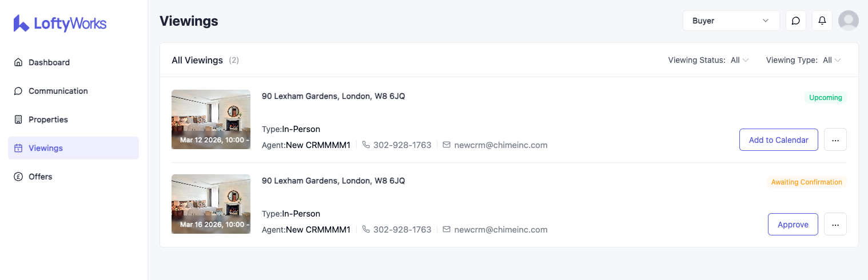Click the user avatar icon
Screen dimensions: 868x280
coord(848,21)
